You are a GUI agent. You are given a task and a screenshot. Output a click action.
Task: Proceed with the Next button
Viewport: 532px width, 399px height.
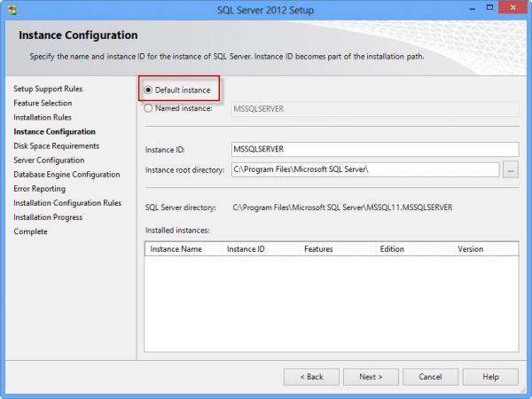tap(371, 377)
